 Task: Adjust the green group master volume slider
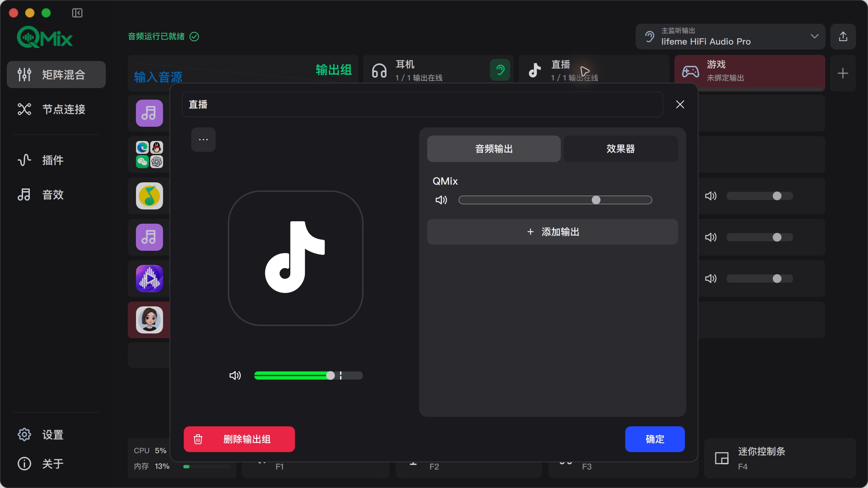coord(308,375)
